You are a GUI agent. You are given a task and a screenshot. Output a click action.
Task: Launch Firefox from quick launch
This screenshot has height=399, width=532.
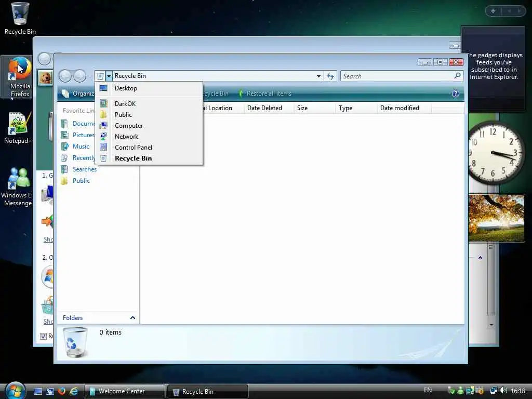62,391
